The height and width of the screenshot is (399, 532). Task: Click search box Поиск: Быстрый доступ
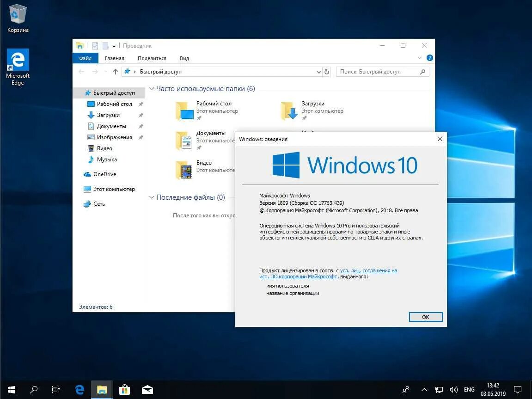382,72
